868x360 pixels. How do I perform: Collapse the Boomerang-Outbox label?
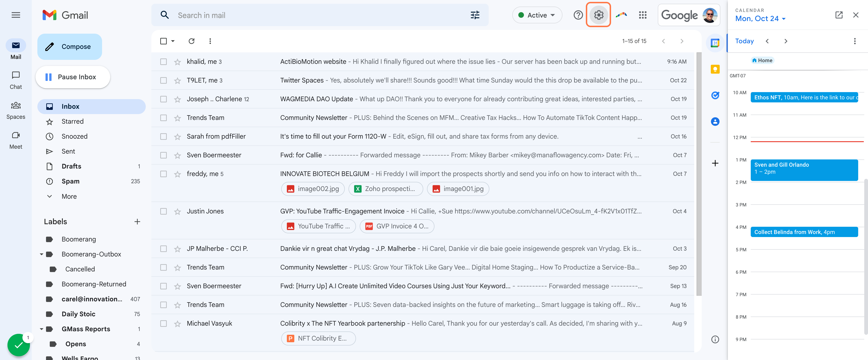[41, 255]
